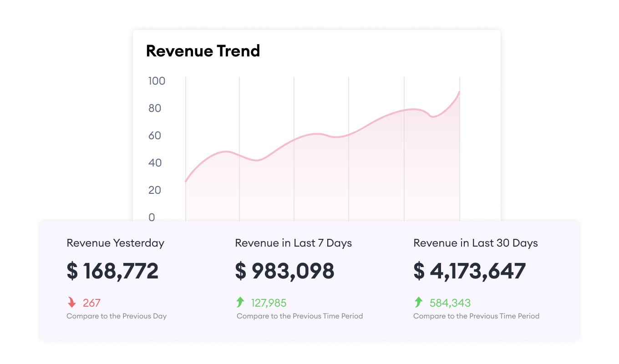This screenshot has width=619, height=364.
Task: Click the Revenue in Last 30 Days label
Action: pos(475,243)
